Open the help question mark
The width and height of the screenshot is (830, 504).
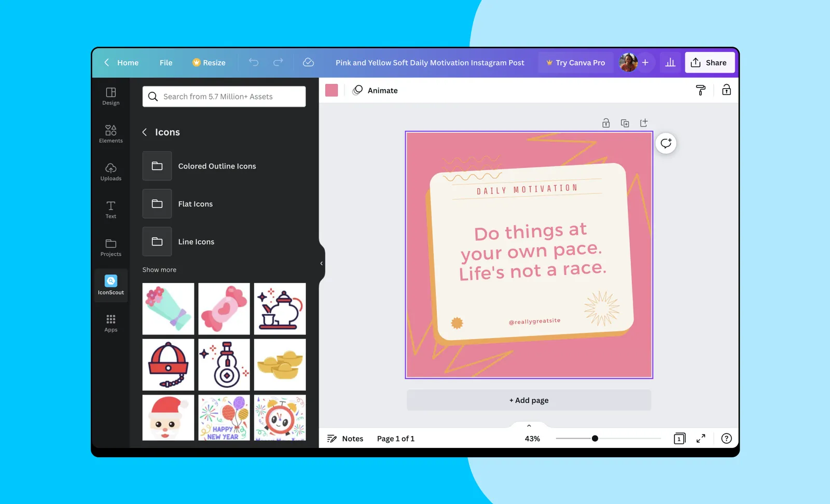point(726,438)
